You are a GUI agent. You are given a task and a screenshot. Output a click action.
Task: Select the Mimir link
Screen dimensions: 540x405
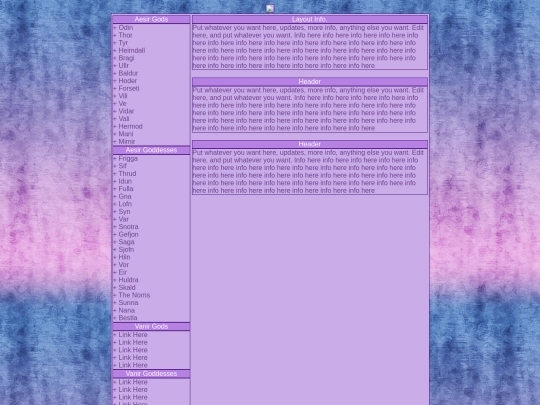coord(127,141)
